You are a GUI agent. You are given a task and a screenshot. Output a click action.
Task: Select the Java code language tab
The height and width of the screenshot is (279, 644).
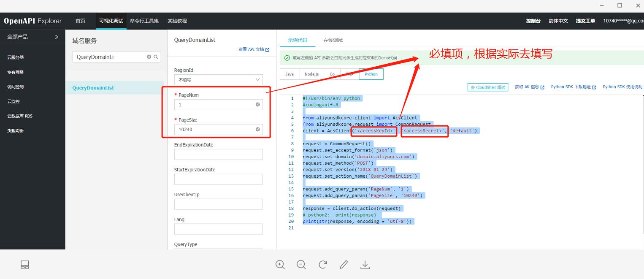tap(290, 74)
